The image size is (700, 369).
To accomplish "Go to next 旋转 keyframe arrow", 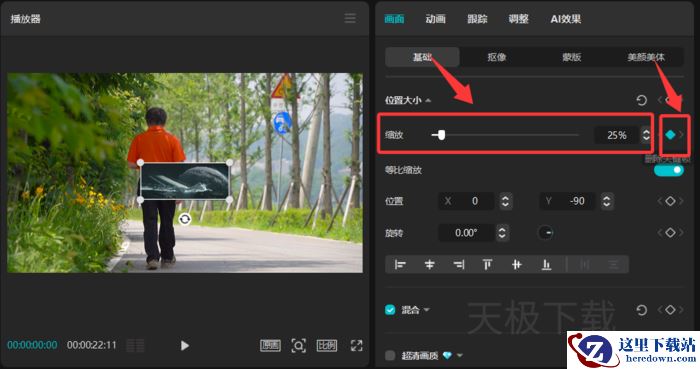I will pyautogui.click(x=682, y=232).
